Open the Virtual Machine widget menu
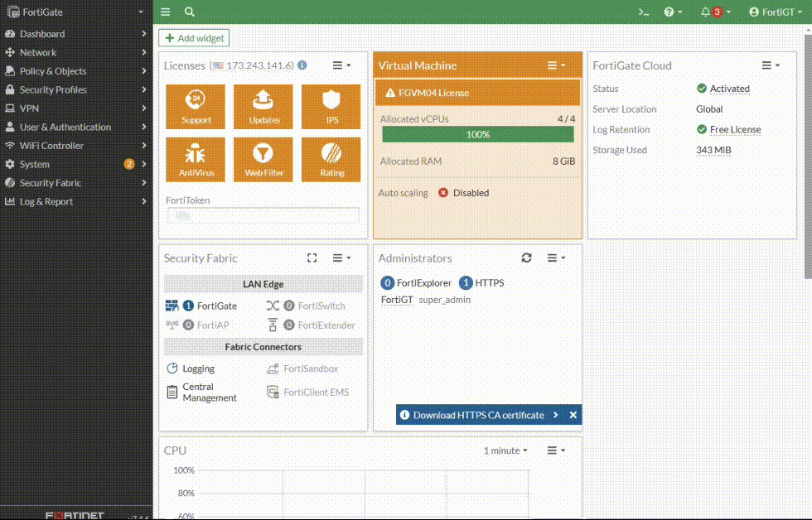The width and height of the screenshot is (812, 520). [x=556, y=65]
